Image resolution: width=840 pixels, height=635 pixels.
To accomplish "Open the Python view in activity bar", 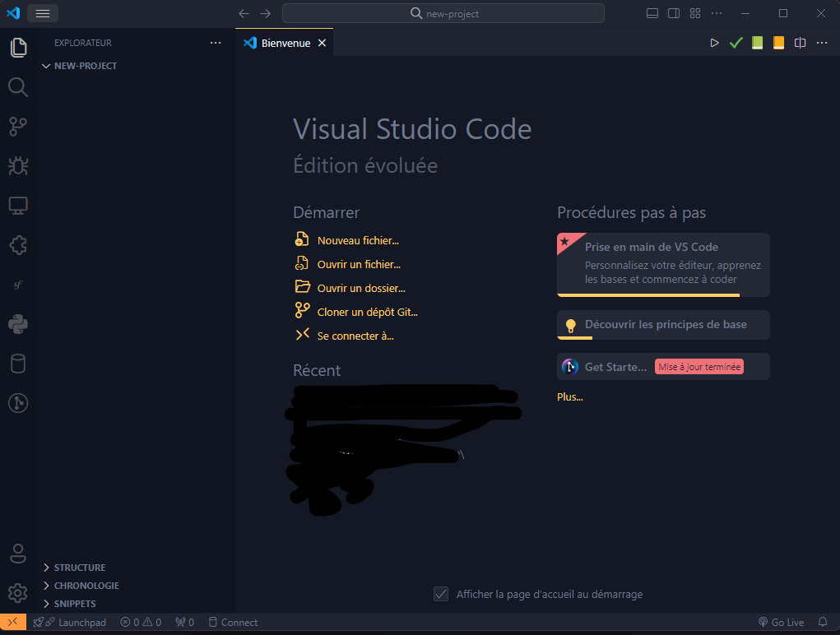I will (x=18, y=324).
